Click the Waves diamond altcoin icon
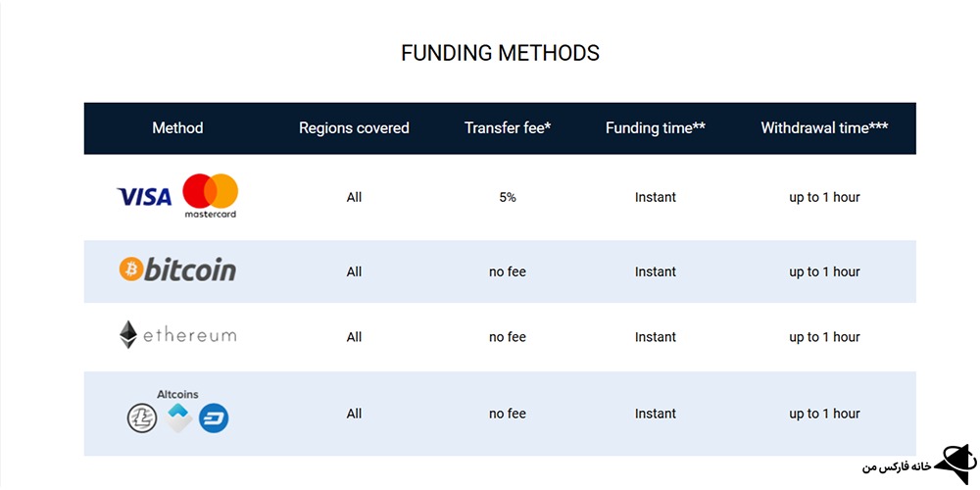This screenshot has height=490, width=980. pos(177,418)
